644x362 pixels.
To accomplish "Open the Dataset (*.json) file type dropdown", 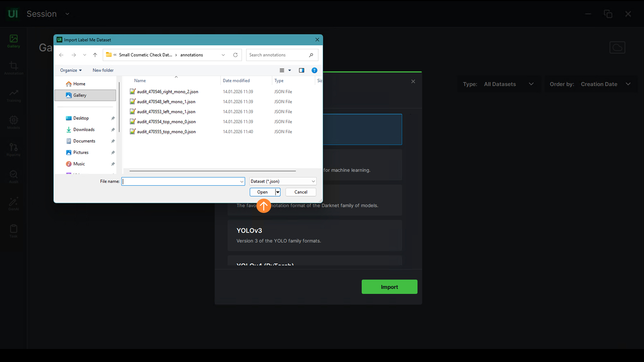I will [283, 181].
